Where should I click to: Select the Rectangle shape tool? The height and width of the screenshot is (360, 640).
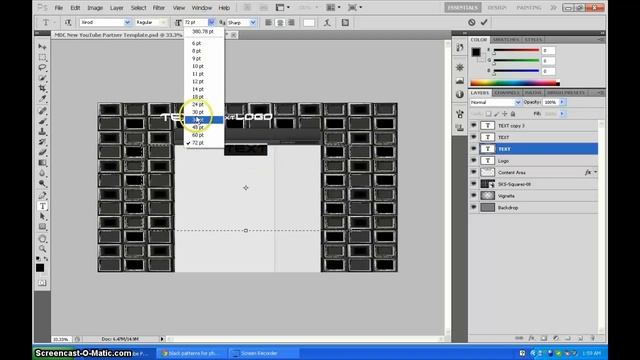point(42,227)
